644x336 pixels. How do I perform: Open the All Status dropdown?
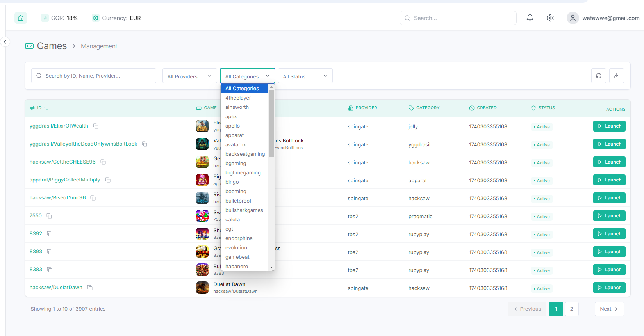coord(305,76)
